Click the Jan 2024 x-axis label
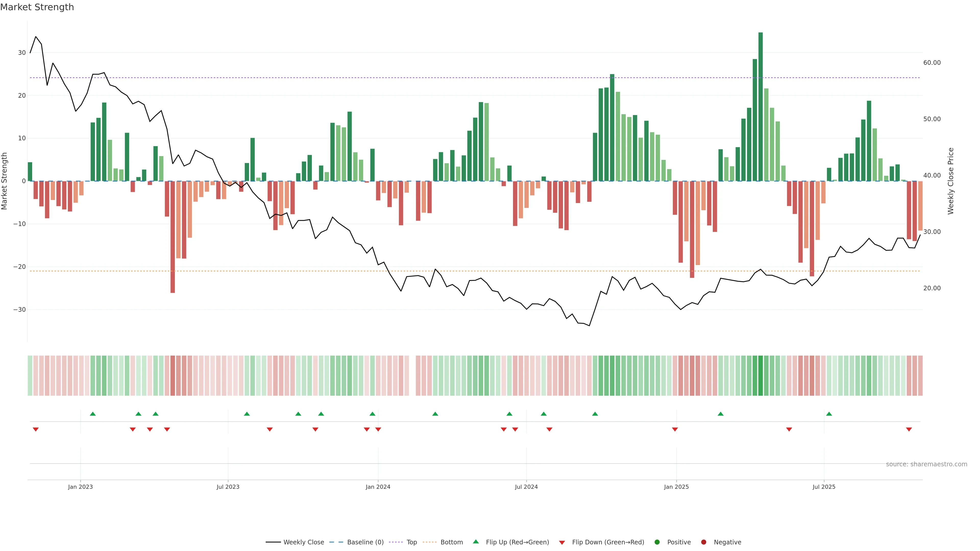The width and height of the screenshot is (980, 551). (x=378, y=487)
